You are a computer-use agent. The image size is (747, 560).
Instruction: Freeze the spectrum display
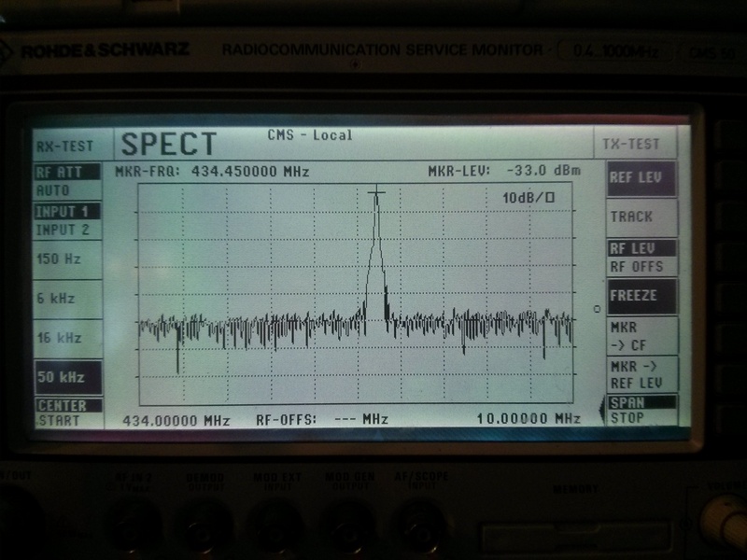click(633, 296)
